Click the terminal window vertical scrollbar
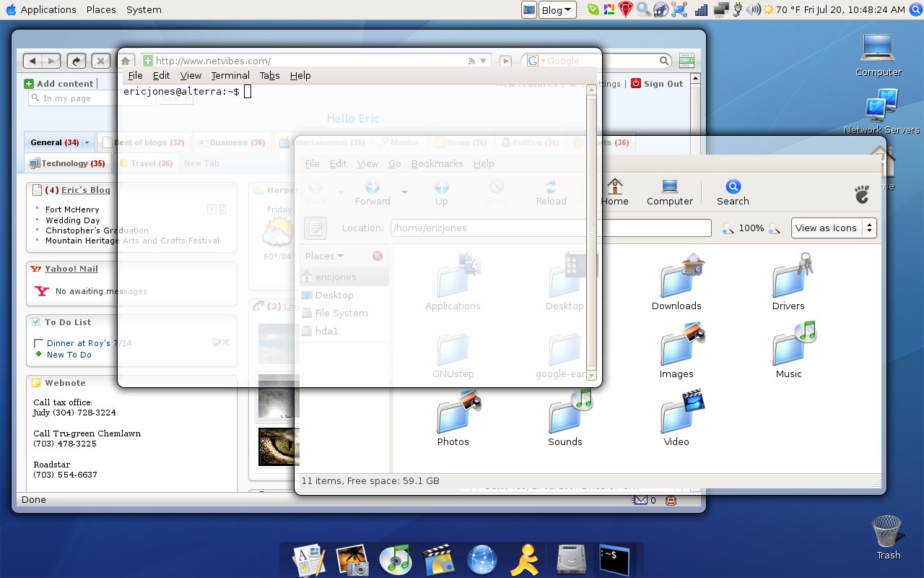Screen dimensions: 924x578 coord(591,233)
